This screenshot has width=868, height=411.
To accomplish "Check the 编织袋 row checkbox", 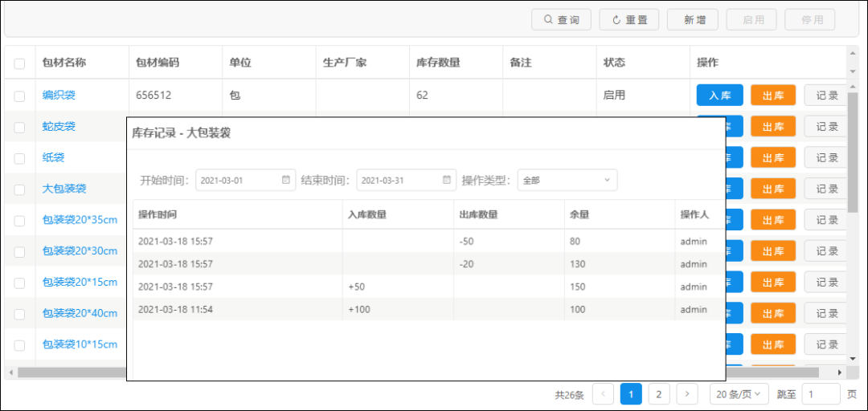I will tap(19, 96).
